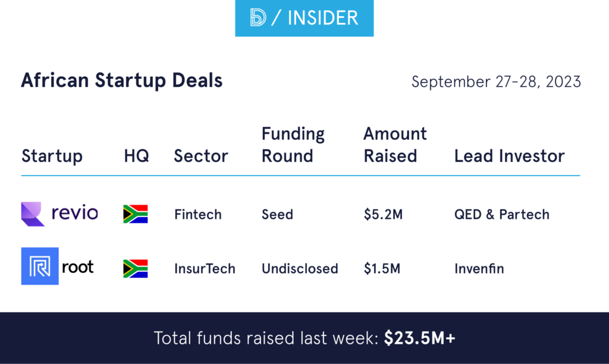Select the Funding Round column header

click(x=293, y=145)
